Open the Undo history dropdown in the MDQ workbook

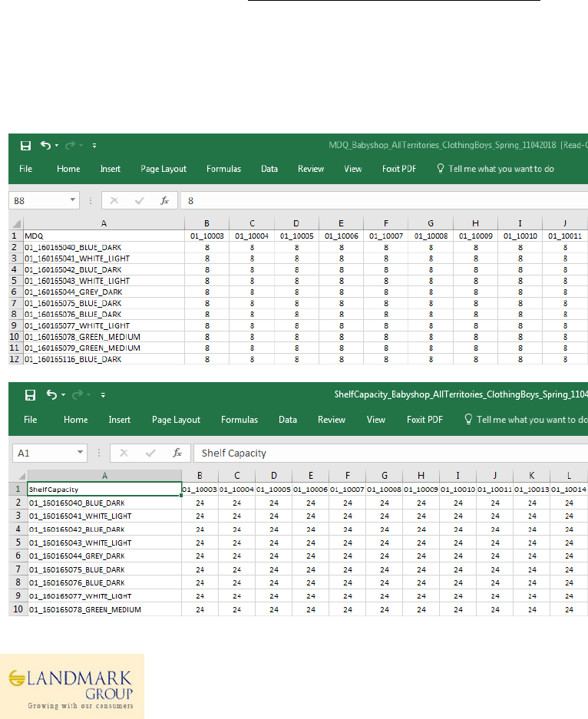(57, 146)
